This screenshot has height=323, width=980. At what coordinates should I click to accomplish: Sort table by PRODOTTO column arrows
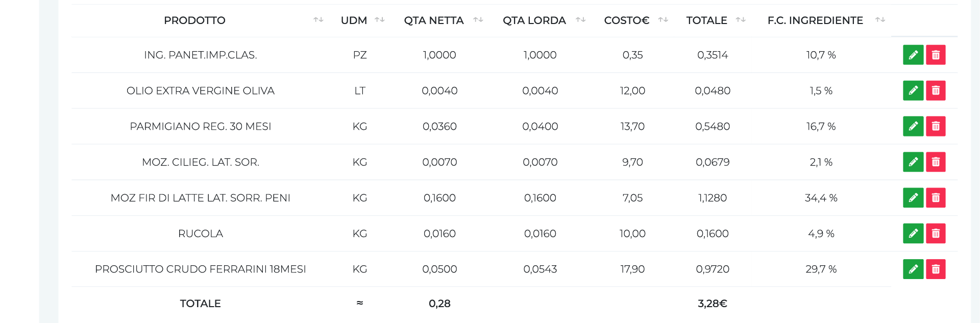pos(318,20)
